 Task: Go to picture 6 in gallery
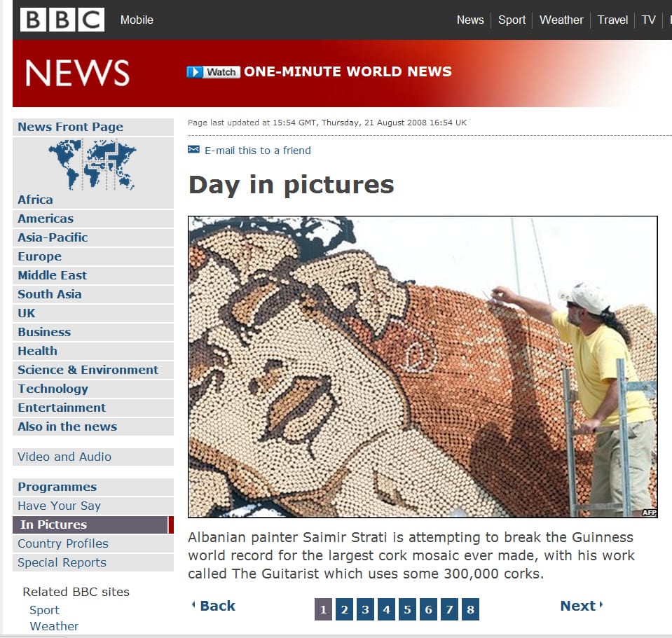click(428, 609)
